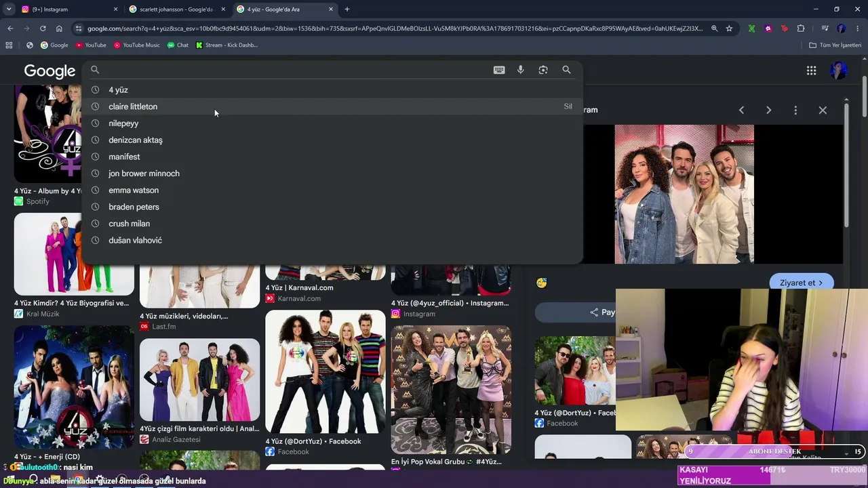Show the next image in preview panel
868x488 pixels.
[768, 110]
